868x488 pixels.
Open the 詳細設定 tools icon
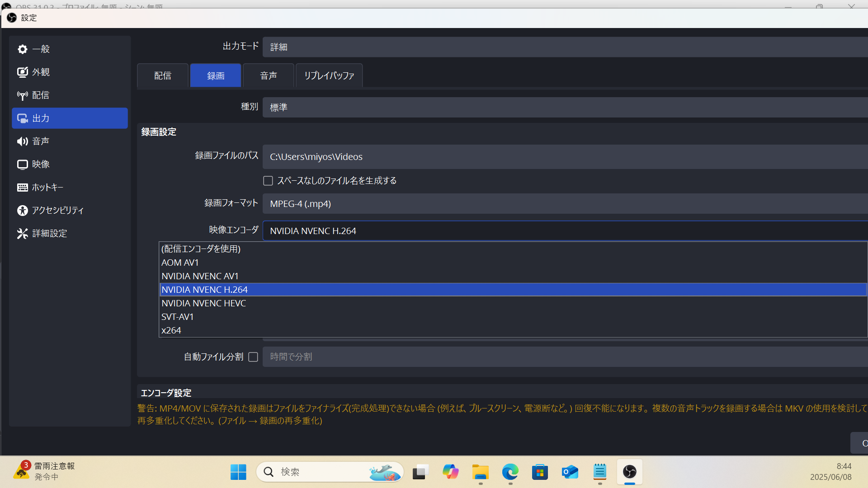(x=23, y=233)
